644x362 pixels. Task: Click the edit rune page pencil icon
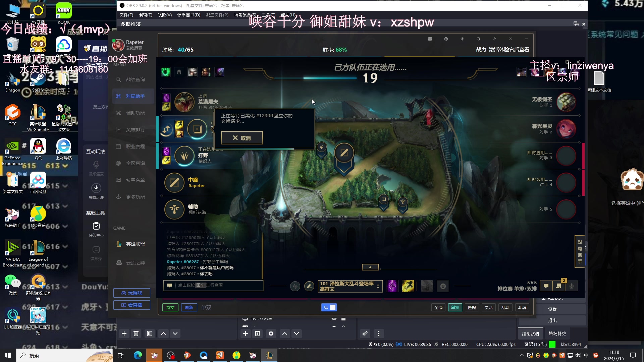coord(309,286)
